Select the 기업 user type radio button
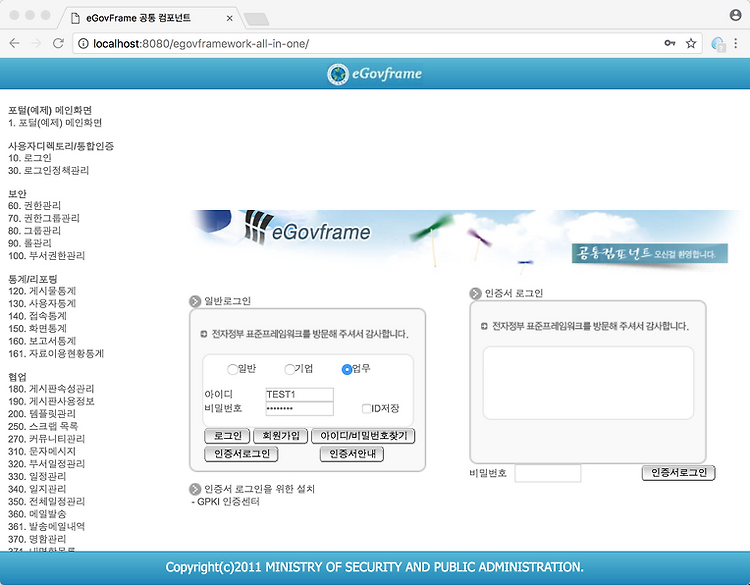 tap(289, 369)
